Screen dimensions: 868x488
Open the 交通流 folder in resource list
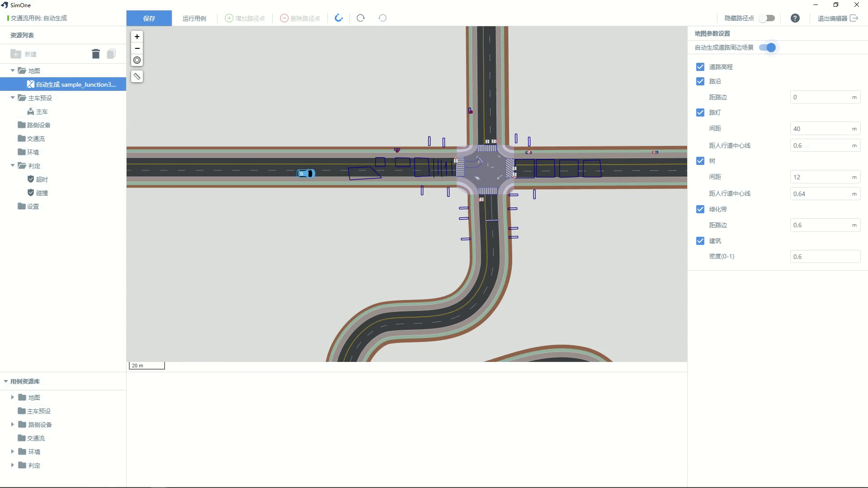point(32,139)
